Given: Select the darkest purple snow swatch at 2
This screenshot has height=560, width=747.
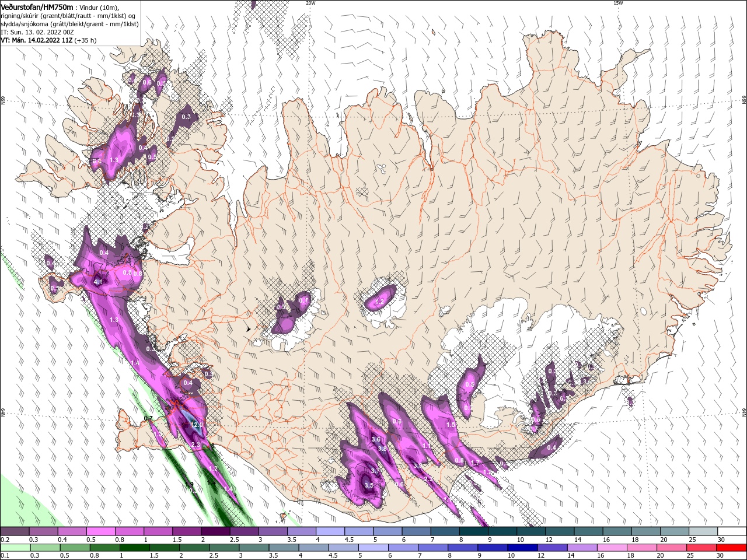Looking at the screenshot, I should tap(215, 531).
